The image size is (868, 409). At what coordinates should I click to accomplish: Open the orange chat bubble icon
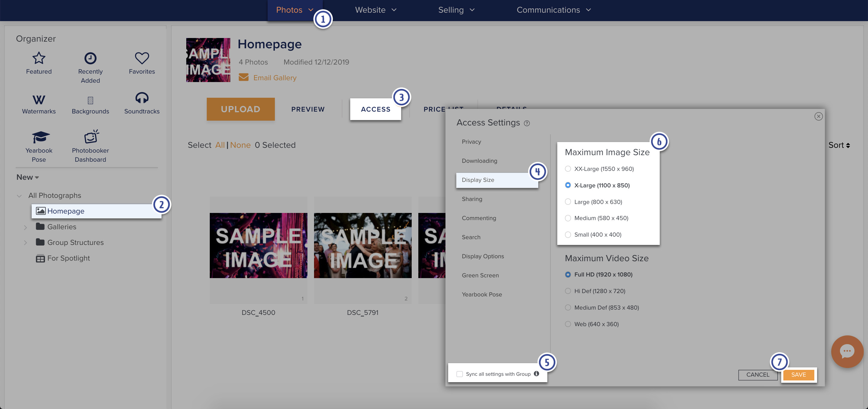tap(847, 351)
